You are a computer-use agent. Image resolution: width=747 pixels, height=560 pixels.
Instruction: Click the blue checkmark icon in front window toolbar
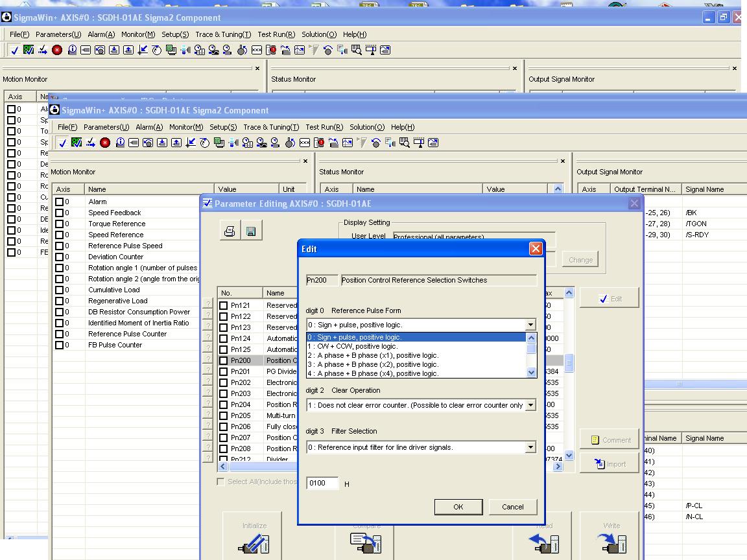(x=62, y=143)
